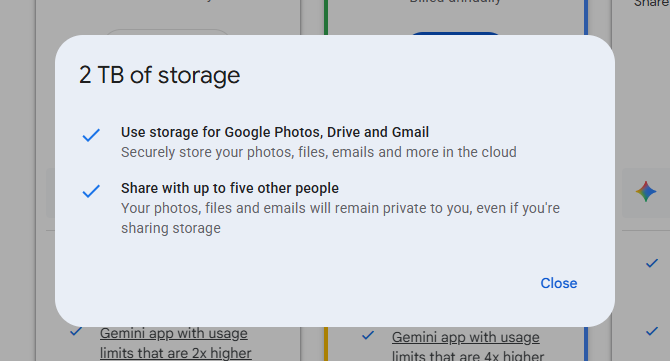Click the checkmark beside Share with up to five

[91, 191]
